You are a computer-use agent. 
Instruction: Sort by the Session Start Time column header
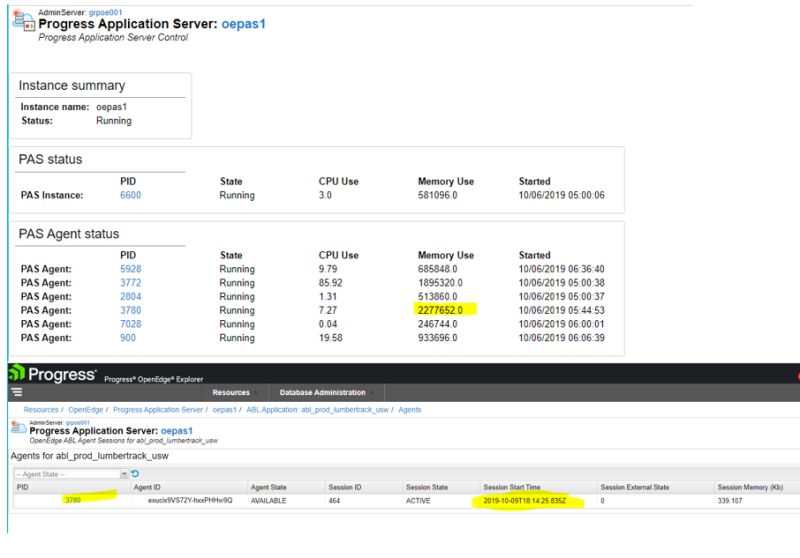(539, 487)
